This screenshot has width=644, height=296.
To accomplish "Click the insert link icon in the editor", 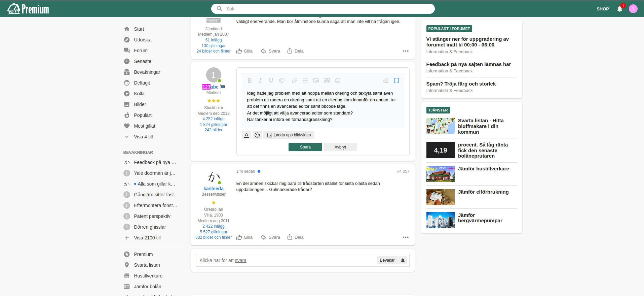I will pyautogui.click(x=294, y=80).
